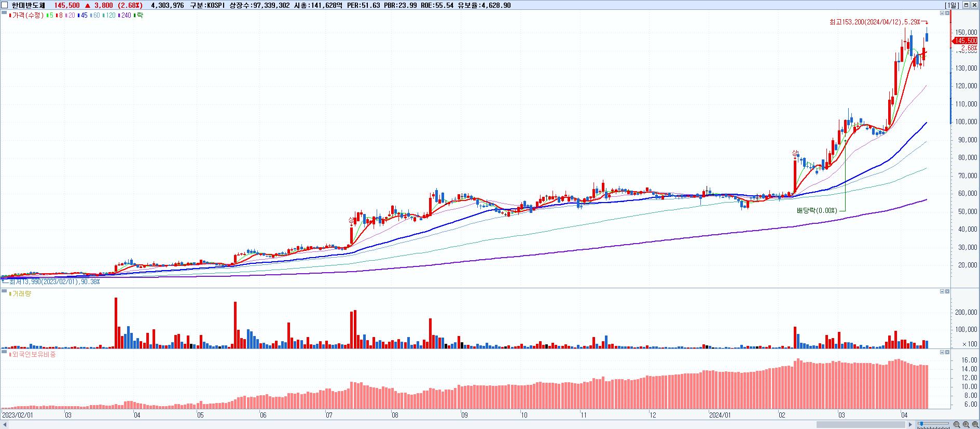
Task: Select the 45-day moving average legend
Action: (83, 16)
